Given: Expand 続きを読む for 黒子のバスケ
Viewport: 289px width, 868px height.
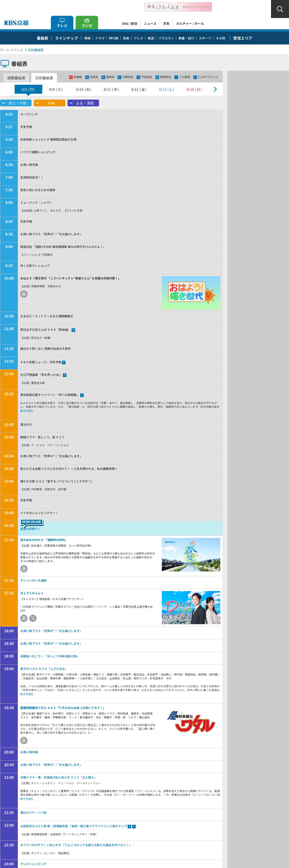Looking at the screenshot, I should pos(27,694).
